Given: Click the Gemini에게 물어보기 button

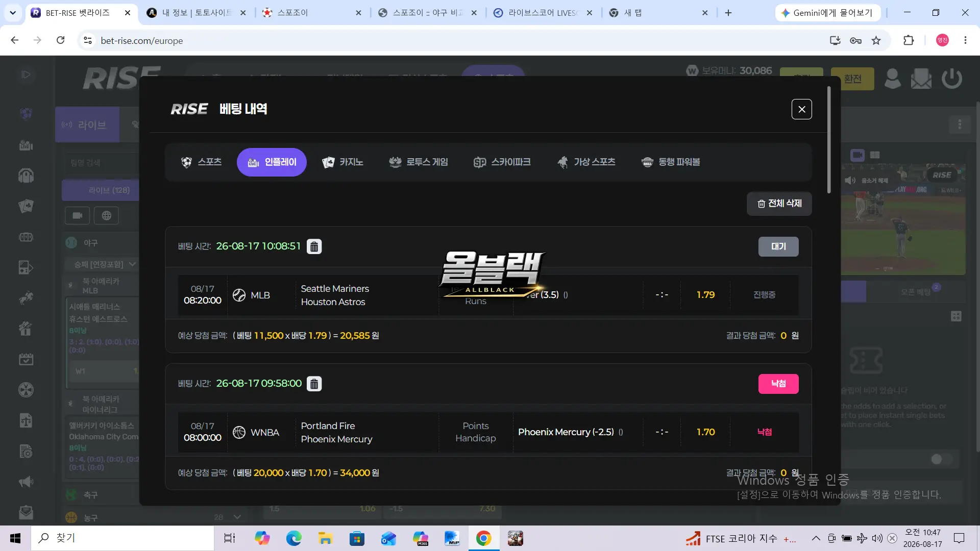Looking at the screenshot, I should coord(827,13).
